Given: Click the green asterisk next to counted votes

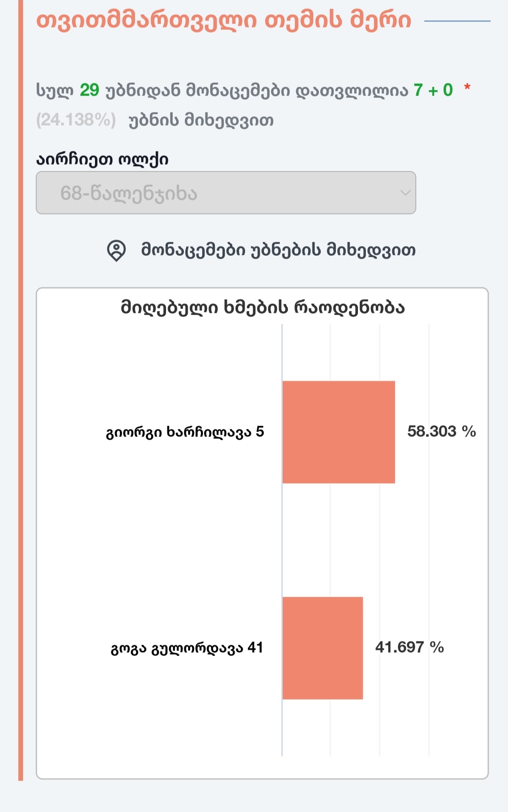Looking at the screenshot, I should coord(467,87).
